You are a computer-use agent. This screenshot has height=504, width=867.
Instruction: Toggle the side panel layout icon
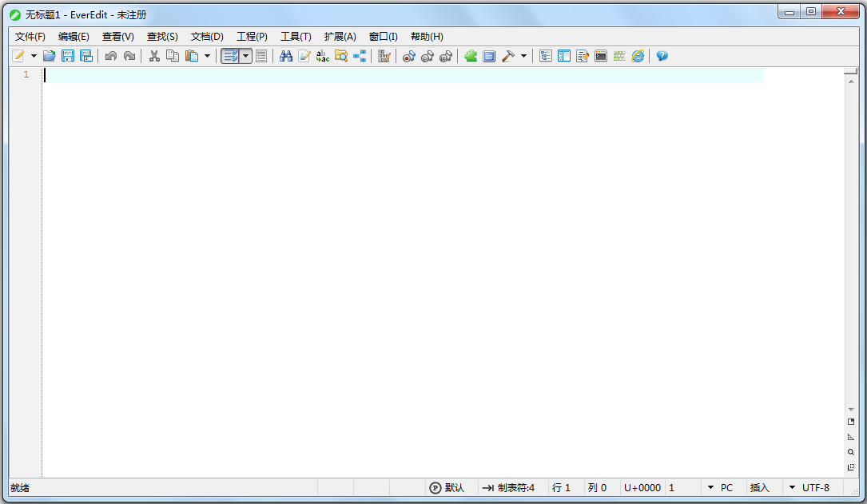[564, 56]
